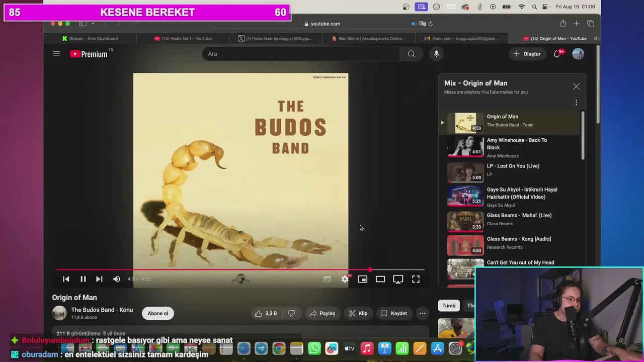Mute the Origin of Man tab audio
This screenshot has height=362, width=644.
(596, 38)
